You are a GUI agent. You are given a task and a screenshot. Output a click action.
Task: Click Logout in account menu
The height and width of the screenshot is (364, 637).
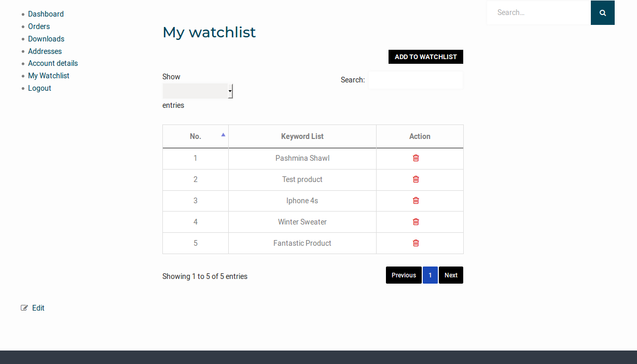tap(39, 88)
